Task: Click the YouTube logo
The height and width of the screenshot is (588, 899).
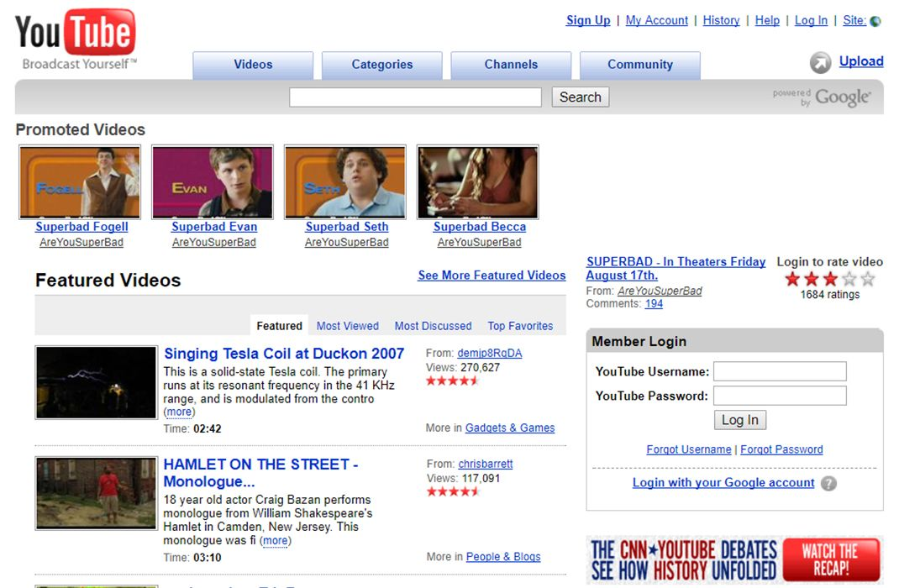Action: click(x=76, y=39)
